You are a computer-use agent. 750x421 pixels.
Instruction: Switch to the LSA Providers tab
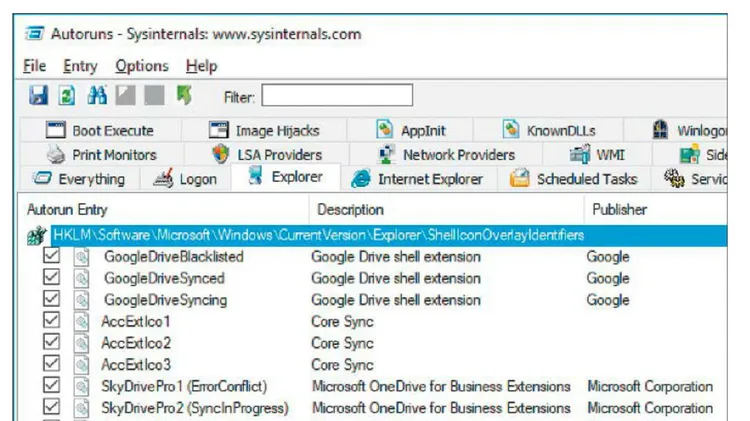267,155
